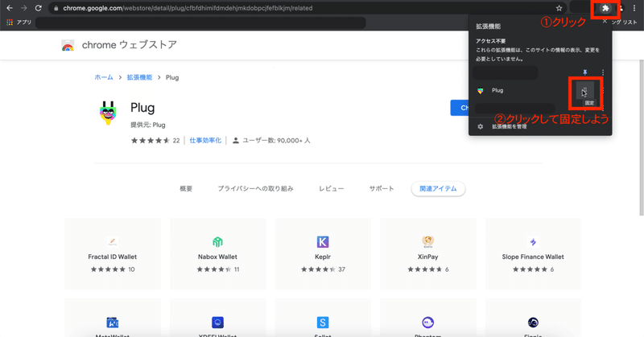Bookmark this page with the star icon
This screenshot has height=337, width=644.
click(559, 8)
